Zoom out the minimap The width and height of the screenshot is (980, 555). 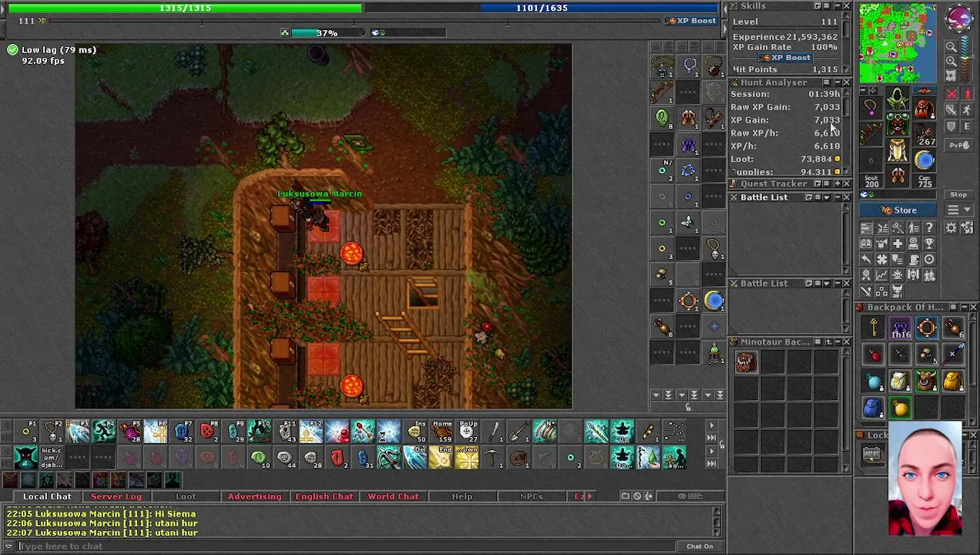(951, 45)
